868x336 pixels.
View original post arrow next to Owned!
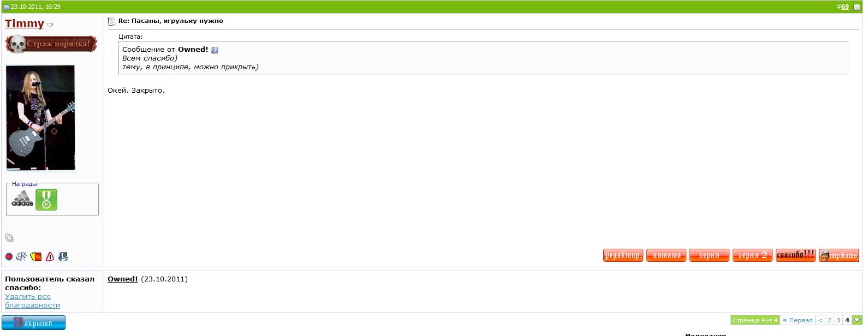(215, 50)
